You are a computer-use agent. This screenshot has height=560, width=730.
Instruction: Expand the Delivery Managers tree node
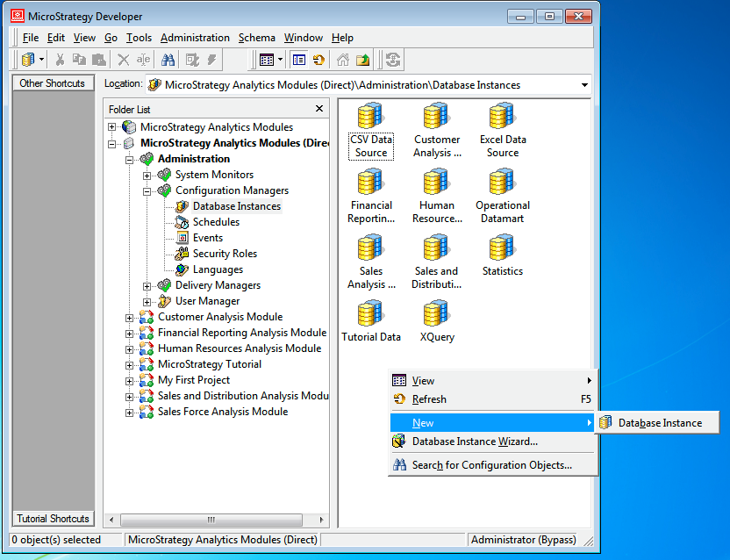(x=147, y=285)
